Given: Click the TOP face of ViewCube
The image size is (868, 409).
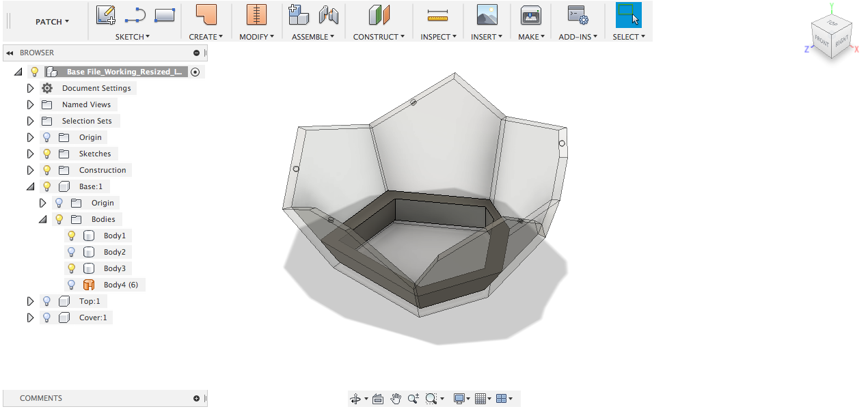Looking at the screenshot, I should point(832,23).
